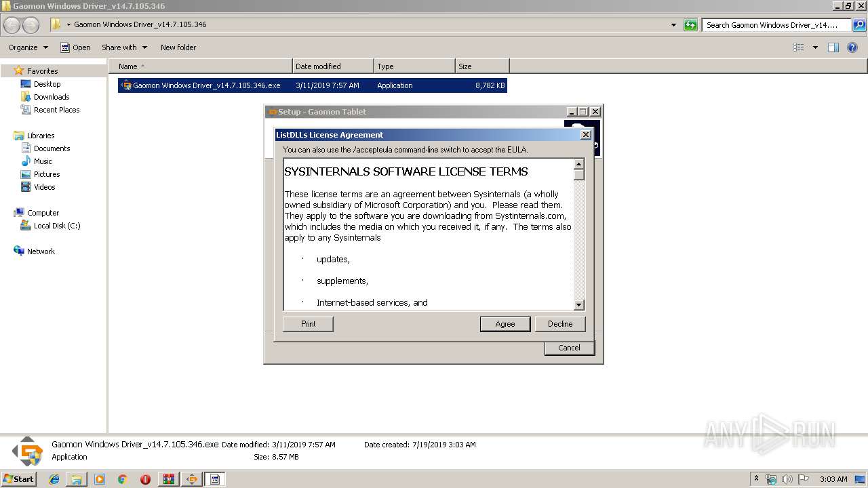Open the Share with dropdown
This screenshot has width=868, height=488.
click(x=124, y=47)
